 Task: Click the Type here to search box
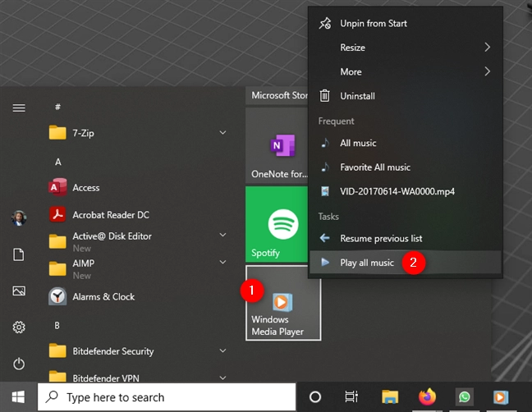[x=167, y=396]
